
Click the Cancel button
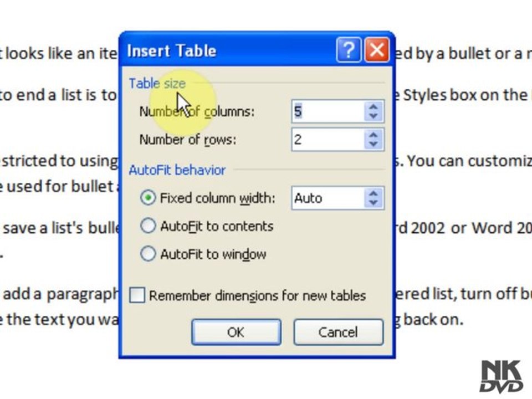(338, 332)
